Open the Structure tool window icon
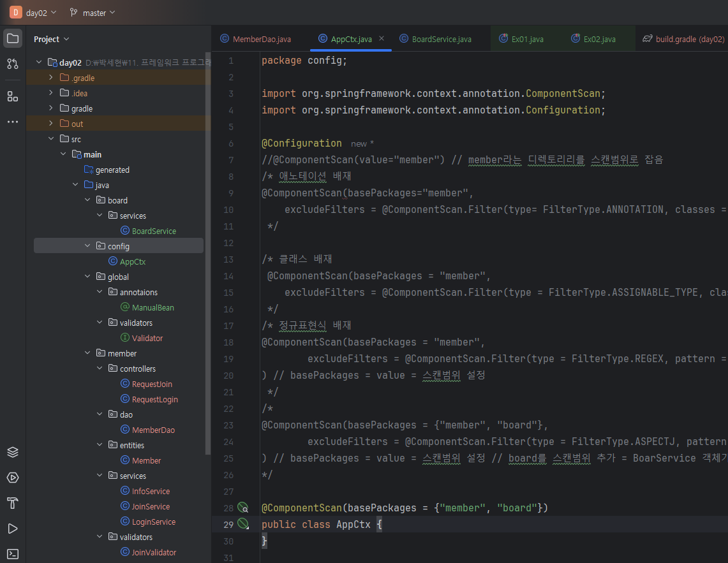Screen dimensions: 728x563 pos(13,96)
